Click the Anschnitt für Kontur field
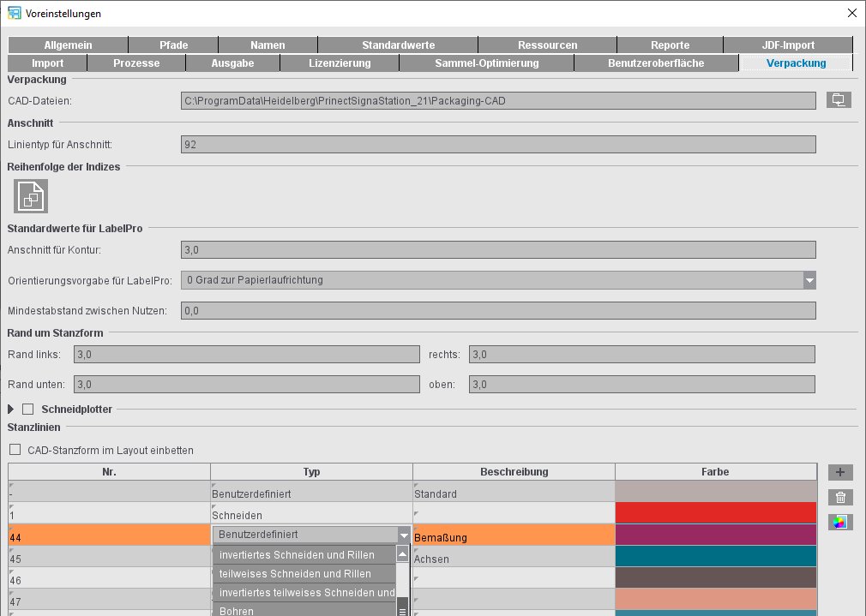Screen dimensions: 866x616 (497, 249)
